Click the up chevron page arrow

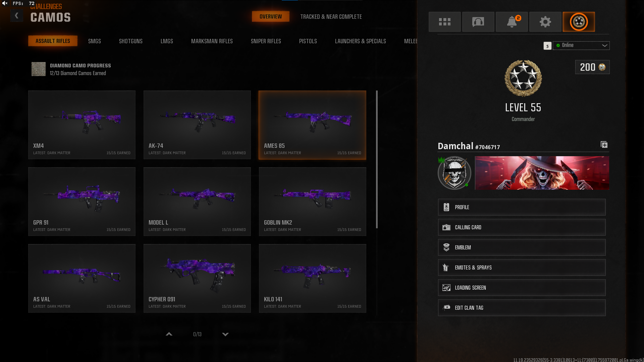169,334
